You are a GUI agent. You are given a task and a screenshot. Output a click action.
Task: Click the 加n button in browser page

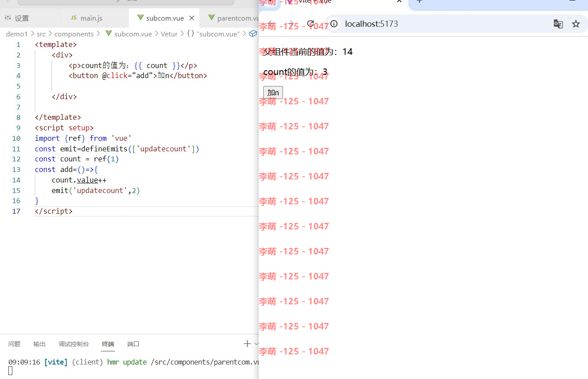pos(273,93)
